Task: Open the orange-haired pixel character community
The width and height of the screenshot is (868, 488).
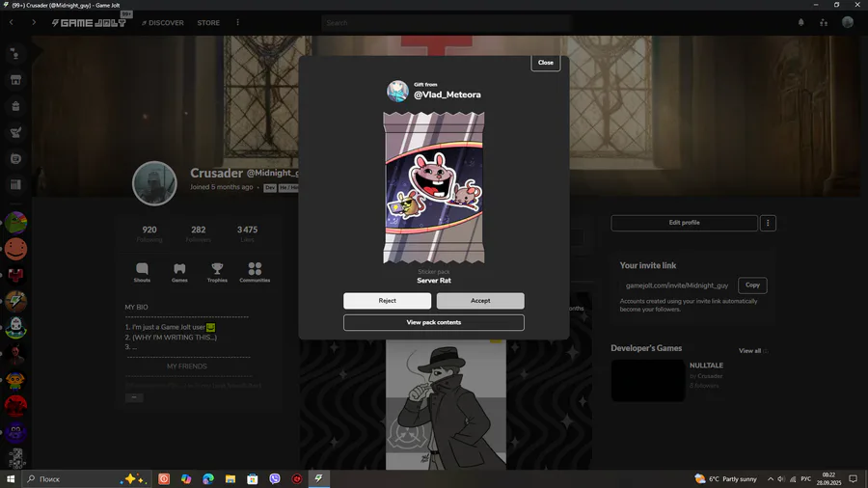Action: (x=15, y=380)
